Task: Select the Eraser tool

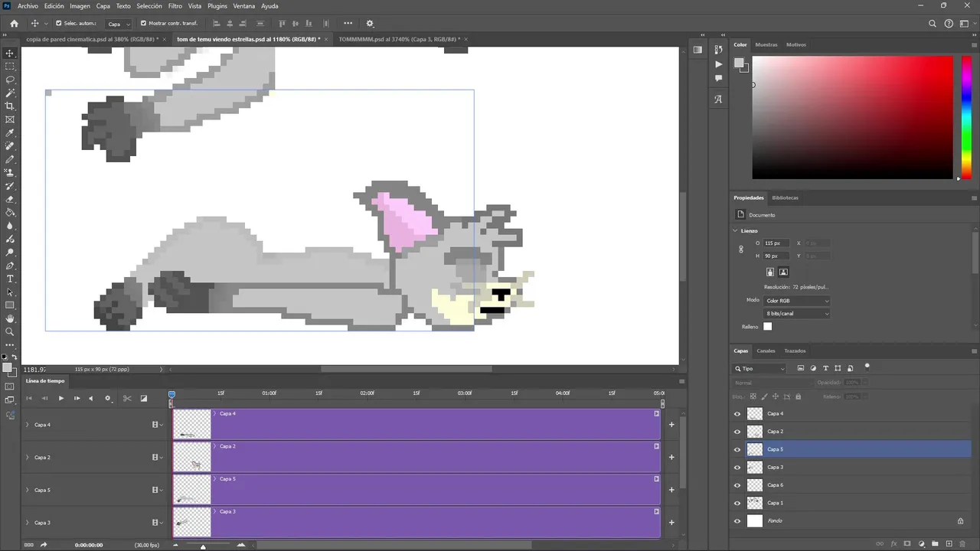Action: point(10,199)
